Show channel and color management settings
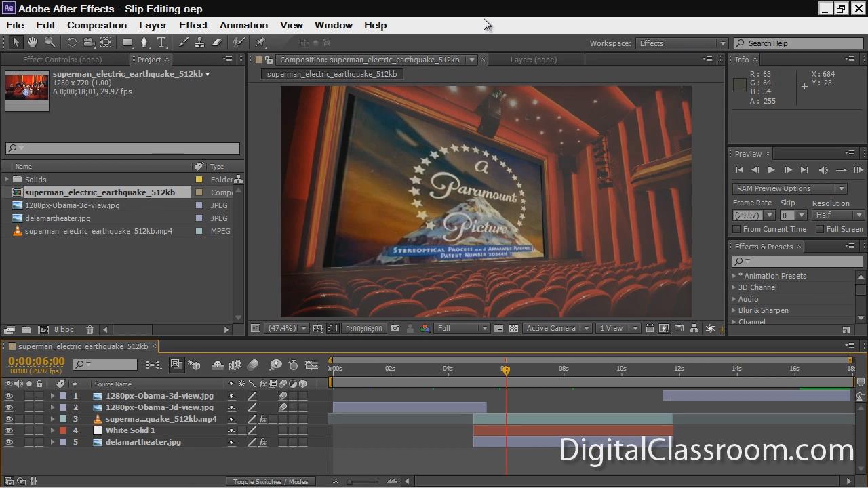The image size is (868, 488). point(425,329)
